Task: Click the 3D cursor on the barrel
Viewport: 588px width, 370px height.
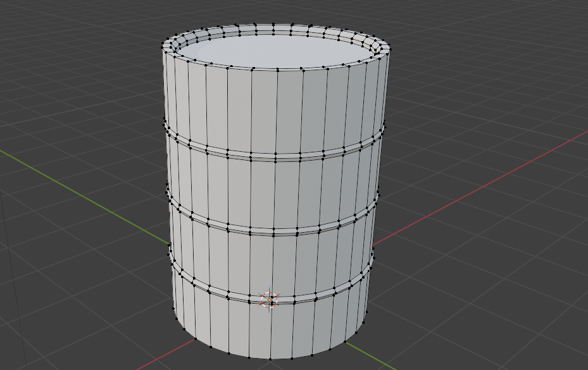Action: [269, 299]
